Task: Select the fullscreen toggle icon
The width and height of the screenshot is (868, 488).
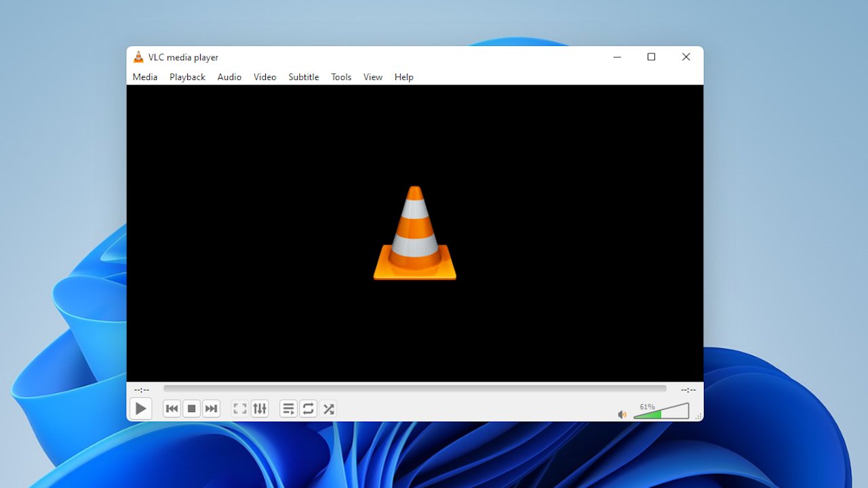Action: point(239,408)
